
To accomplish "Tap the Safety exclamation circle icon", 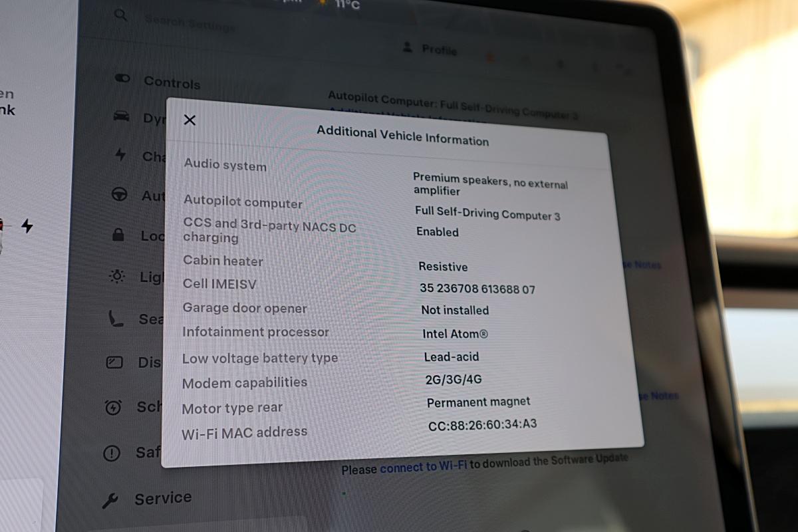I will click(x=111, y=454).
